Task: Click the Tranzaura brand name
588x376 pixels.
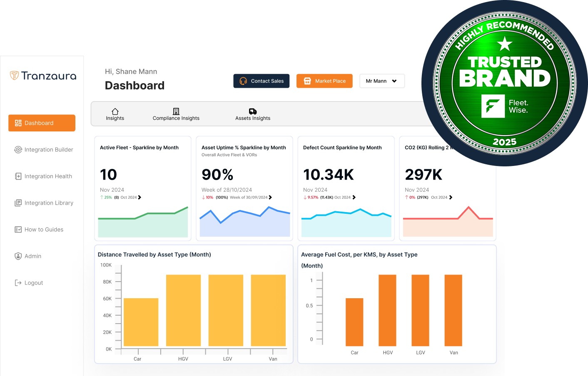Action: 49,76
